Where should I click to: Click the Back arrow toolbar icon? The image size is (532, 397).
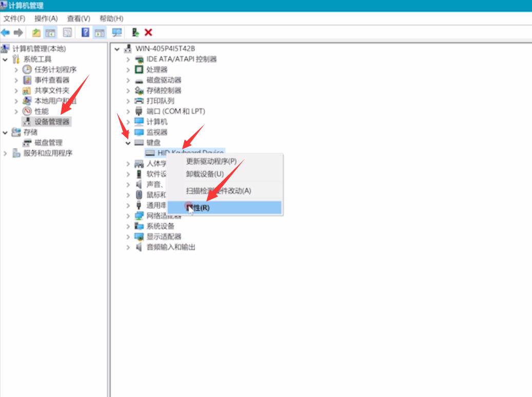click(x=5, y=33)
